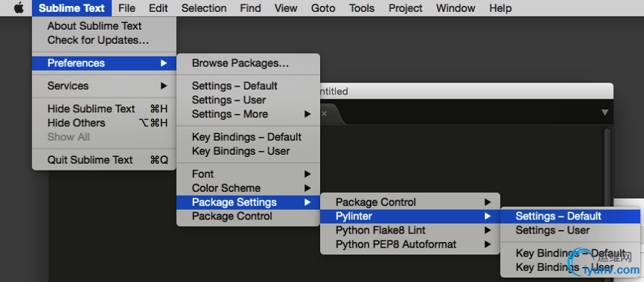Screen dimensions: 644x282
Task: Open Pylinter Settings – Default
Action: pos(570,216)
